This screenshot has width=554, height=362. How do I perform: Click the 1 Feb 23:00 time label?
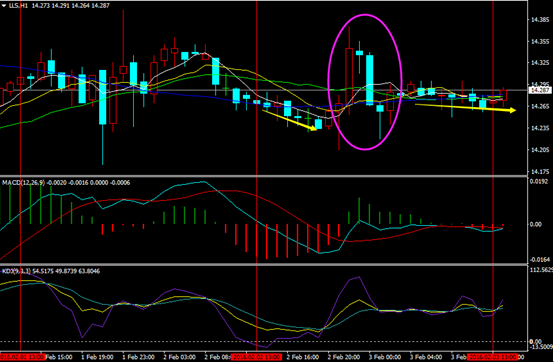coord(138,357)
